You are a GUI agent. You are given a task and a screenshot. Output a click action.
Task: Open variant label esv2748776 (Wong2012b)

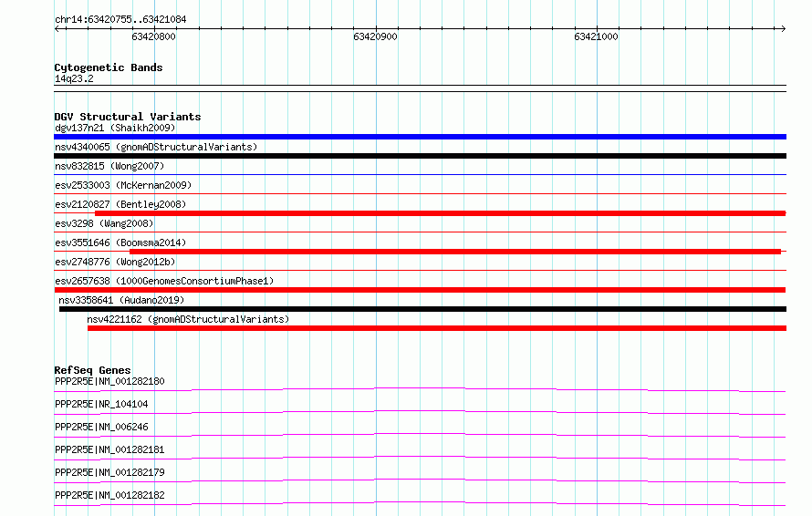[x=115, y=262]
